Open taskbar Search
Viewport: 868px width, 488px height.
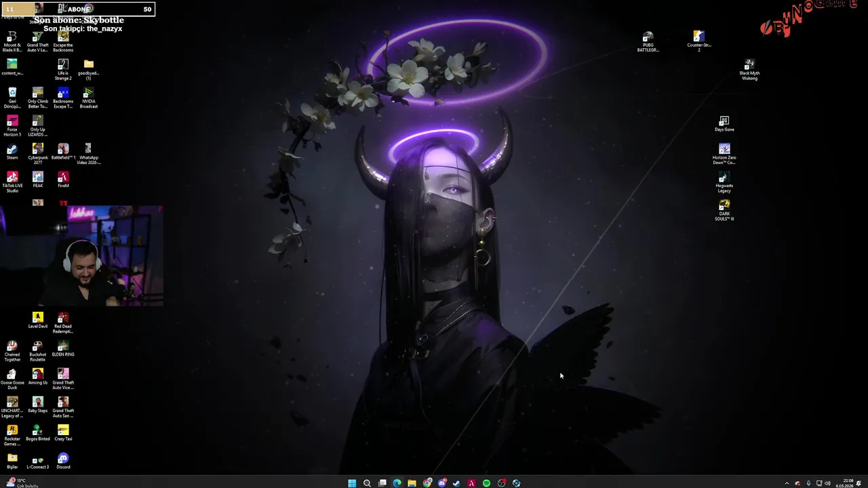367,483
